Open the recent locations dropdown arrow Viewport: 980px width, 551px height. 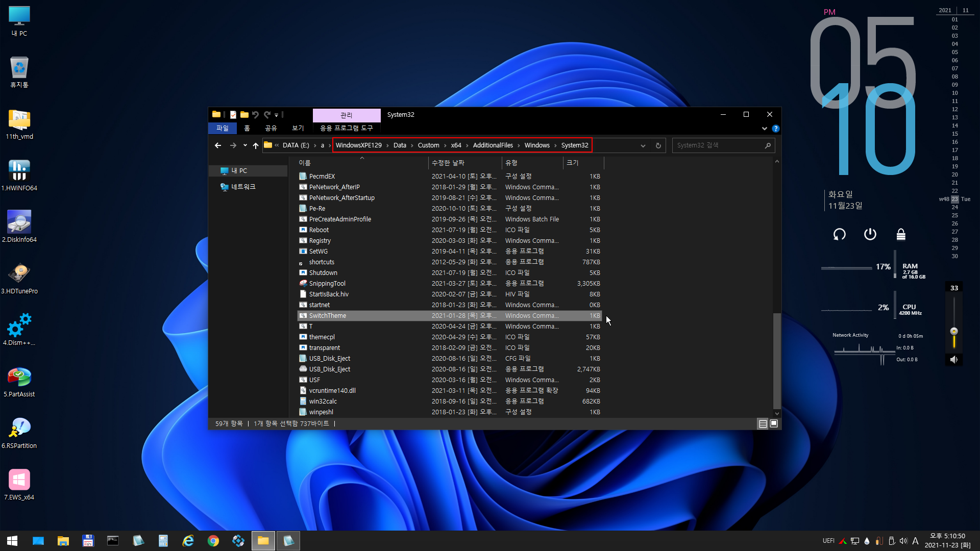245,145
